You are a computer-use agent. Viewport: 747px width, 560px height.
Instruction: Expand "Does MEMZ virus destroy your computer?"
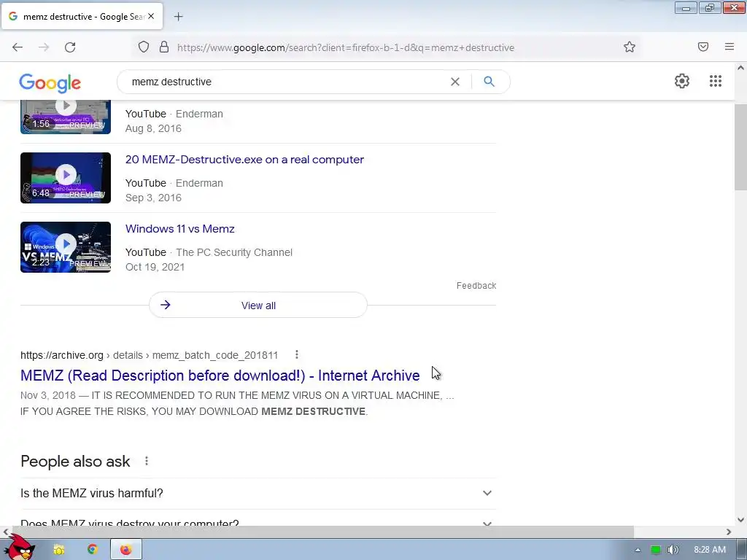[x=258, y=519]
